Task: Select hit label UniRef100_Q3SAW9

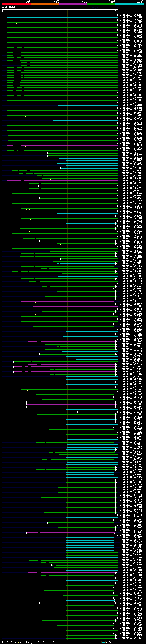Action: (131, 143)
